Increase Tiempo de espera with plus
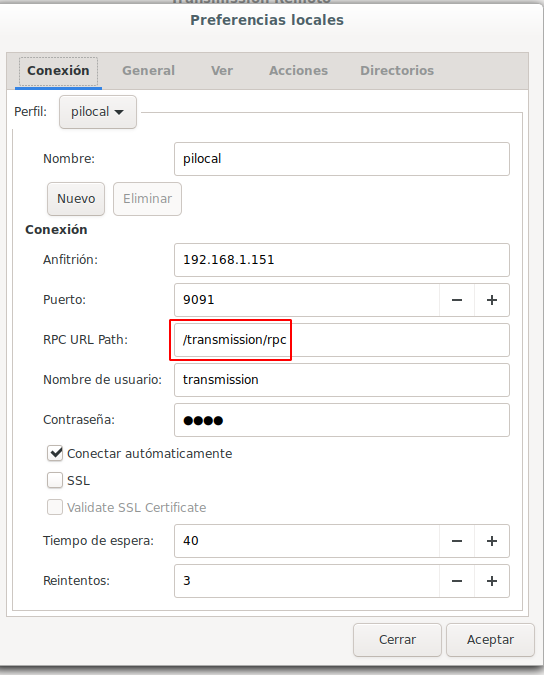The image size is (544, 675). coord(492,541)
